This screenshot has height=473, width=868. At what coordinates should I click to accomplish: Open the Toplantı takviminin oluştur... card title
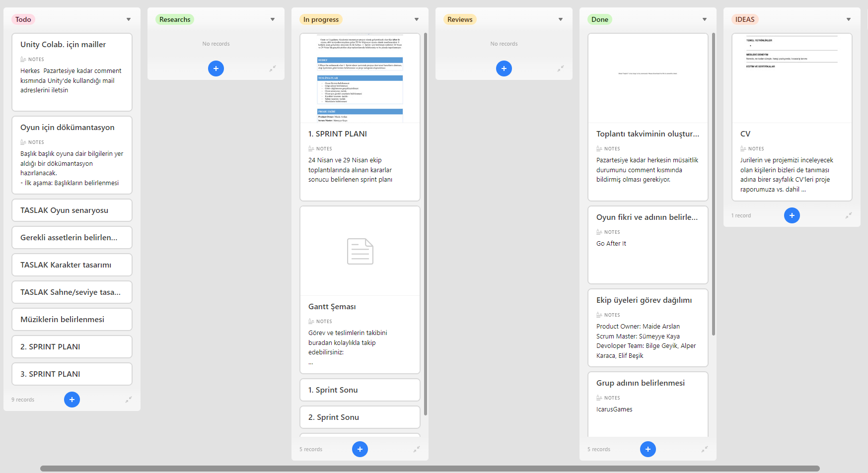point(648,134)
